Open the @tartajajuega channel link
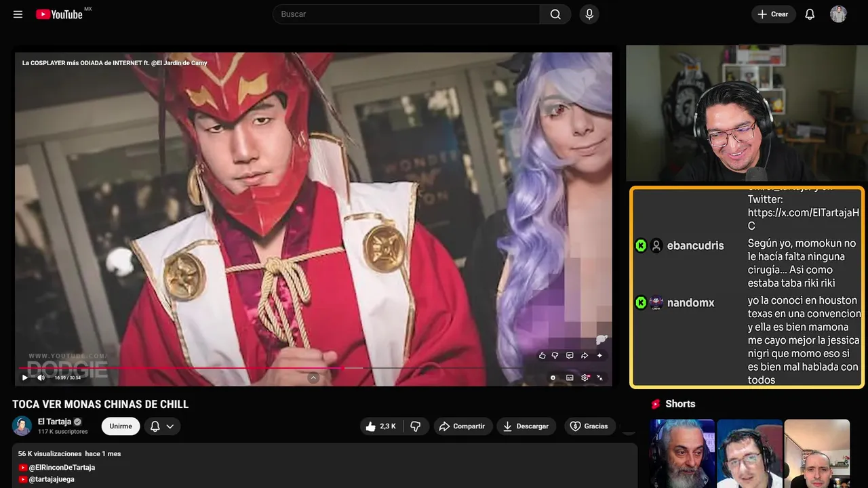868x488 pixels. tap(52, 479)
